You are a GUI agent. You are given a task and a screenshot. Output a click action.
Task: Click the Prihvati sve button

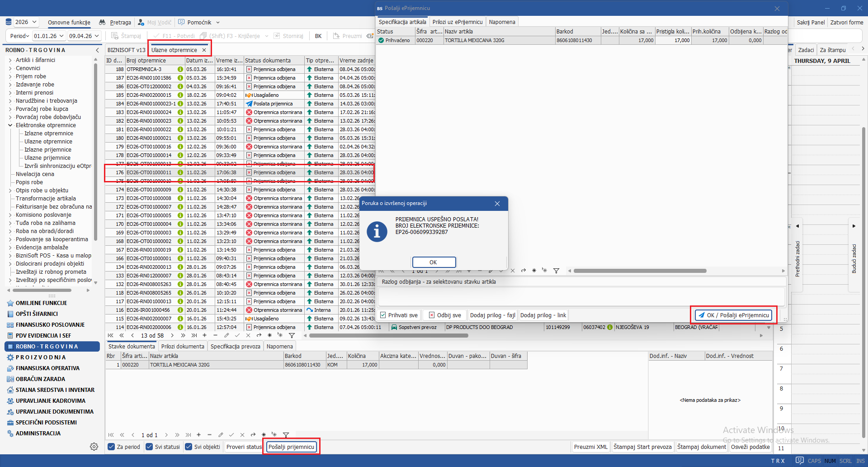tap(399, 315)
